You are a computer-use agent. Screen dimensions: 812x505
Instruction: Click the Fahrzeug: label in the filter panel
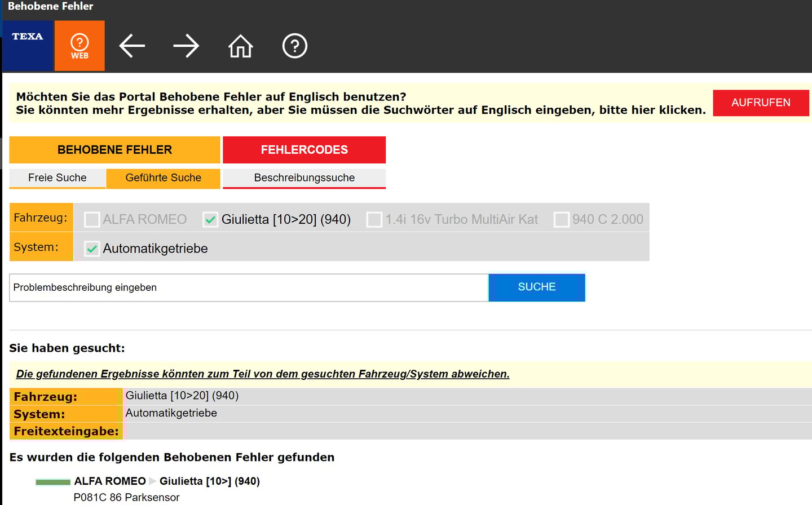point(41,218)
